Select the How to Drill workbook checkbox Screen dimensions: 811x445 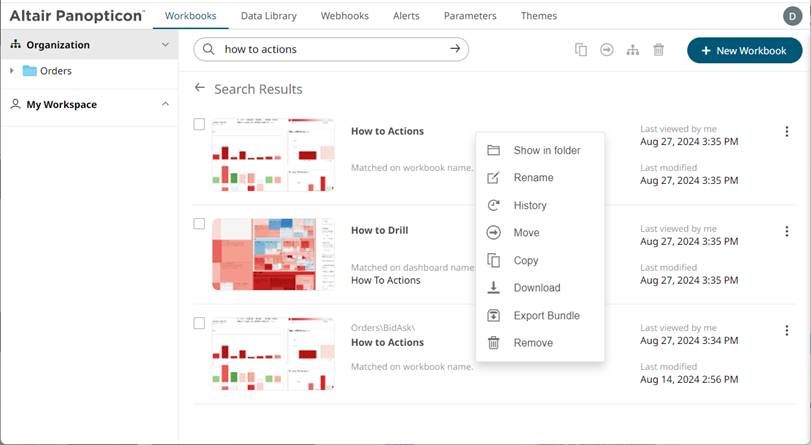(x=199, y=224)
